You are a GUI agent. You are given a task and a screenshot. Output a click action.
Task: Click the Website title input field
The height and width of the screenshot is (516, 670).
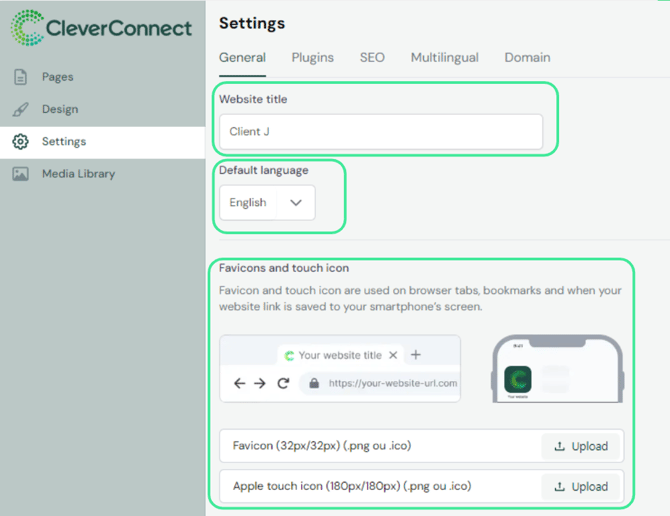pyautogui.click(x=380, y=132)
